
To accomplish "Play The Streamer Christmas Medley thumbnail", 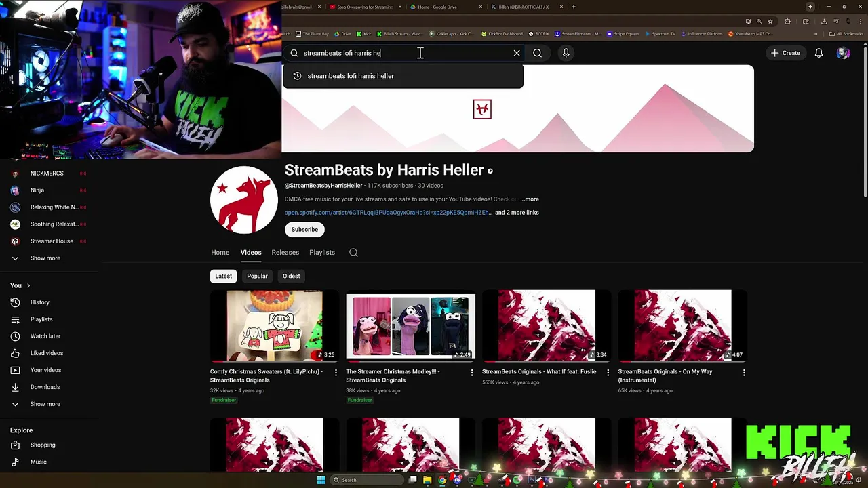I will [410, 326].
